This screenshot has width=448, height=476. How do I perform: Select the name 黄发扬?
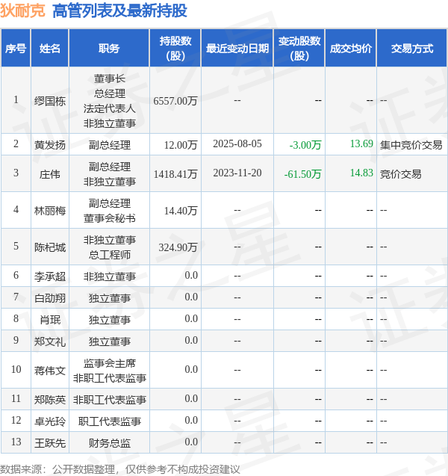(50, 145)
